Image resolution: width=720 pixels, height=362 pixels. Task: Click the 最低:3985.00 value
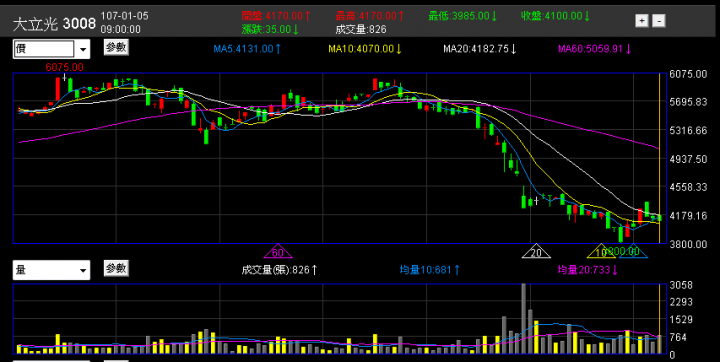point(462,16)
